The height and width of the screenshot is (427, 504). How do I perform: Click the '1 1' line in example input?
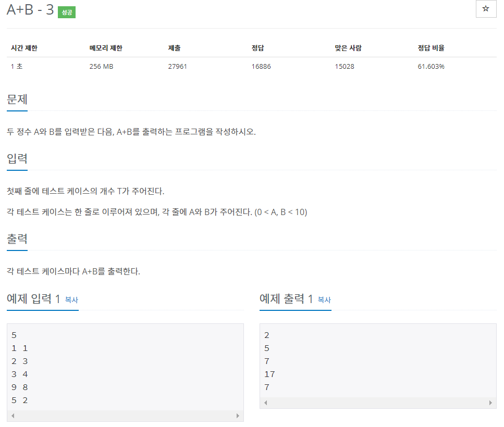pyautogui.click(x=20, y=348)
